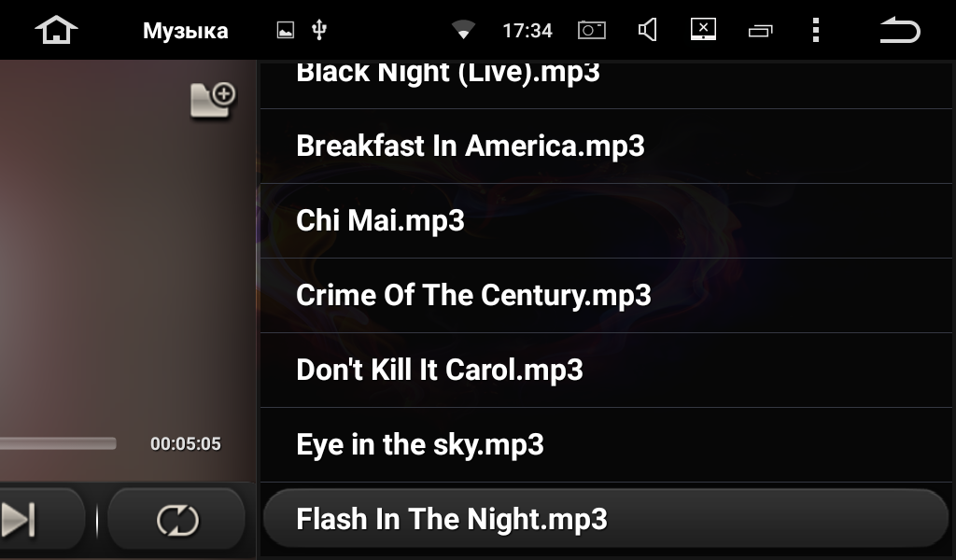This screenshot has height=560, width=956.
Task: Open the recent apps view
Action: point(760,31)
